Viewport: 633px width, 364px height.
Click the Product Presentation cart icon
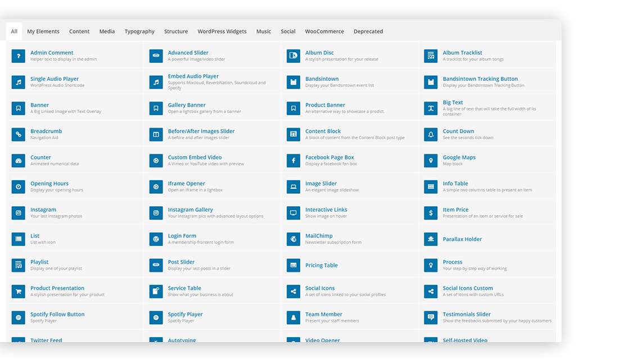click(x=19, y=292)
